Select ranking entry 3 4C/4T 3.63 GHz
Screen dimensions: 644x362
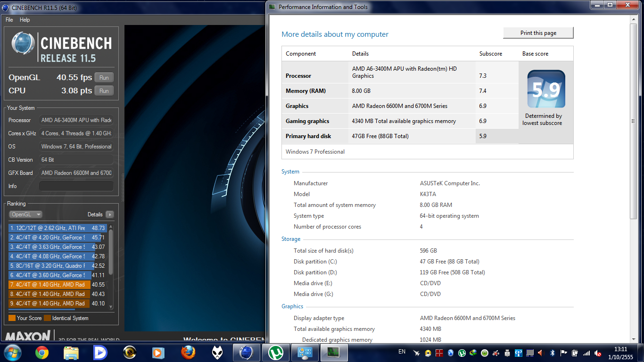coord(58,247)
